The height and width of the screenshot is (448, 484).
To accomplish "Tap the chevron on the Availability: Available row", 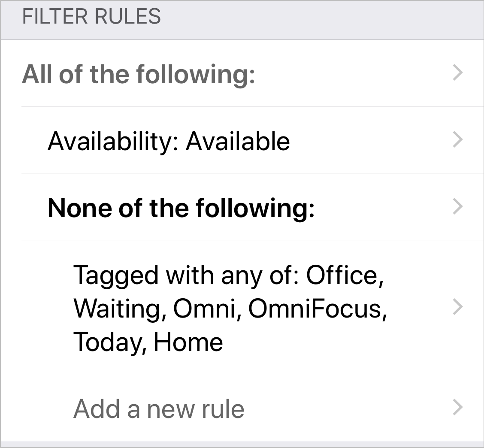I will [458, 139].
